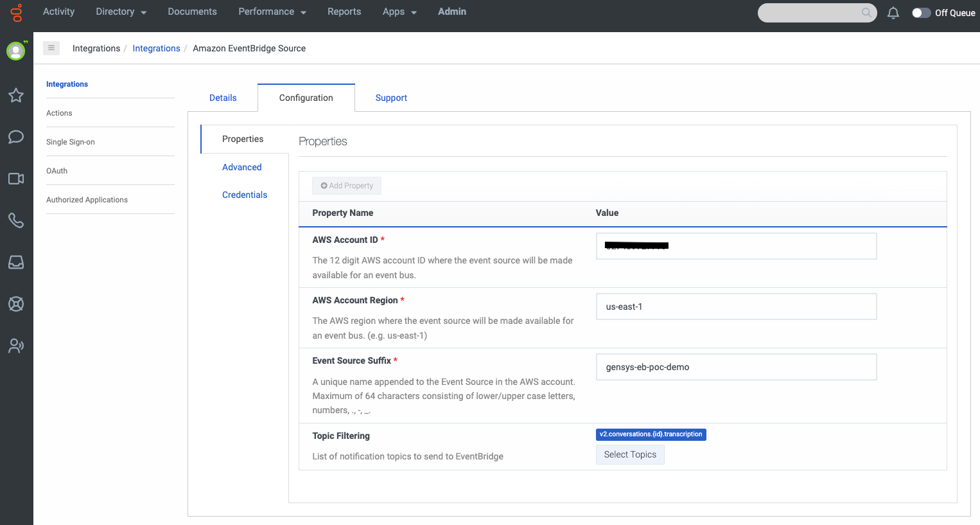Click the v2.conversations.{id}.transcription topic tag
The height and width of the screenshot is (525, 980).
(x=651, y=434)
